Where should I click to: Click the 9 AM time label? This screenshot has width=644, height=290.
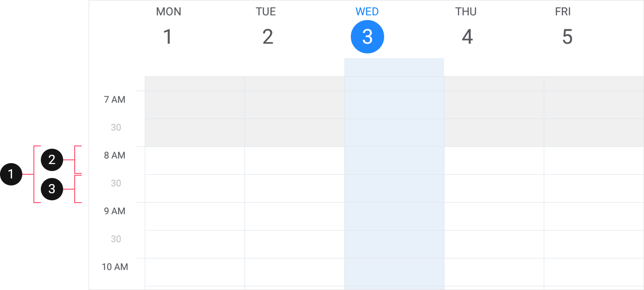coord(115,211)
